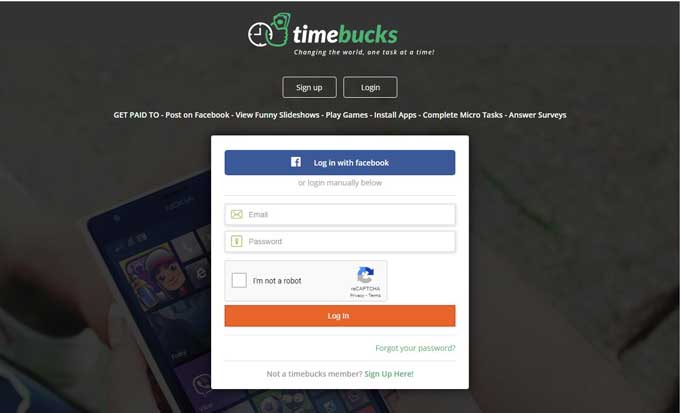Focus the Password input field
The image size is (680, 413).
pos(340,241)
